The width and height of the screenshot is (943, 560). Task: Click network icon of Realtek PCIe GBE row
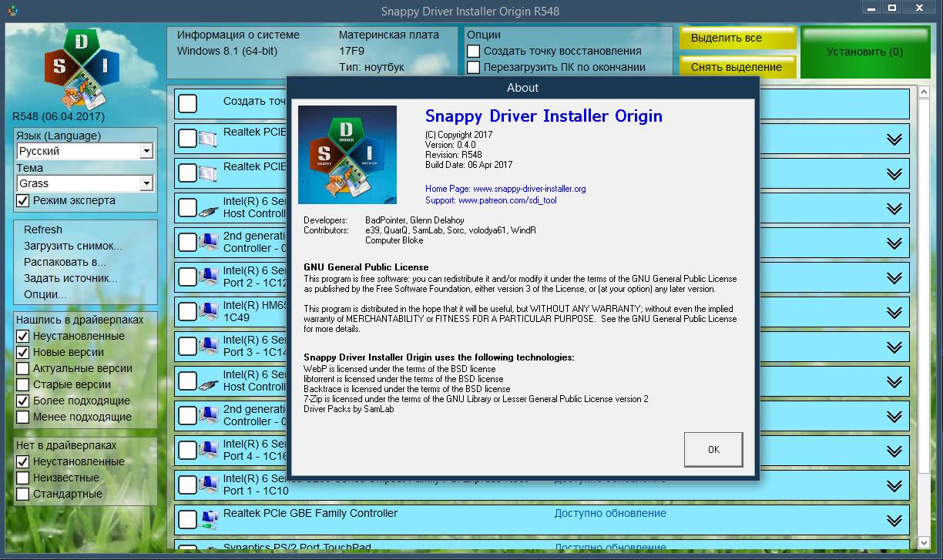click(x=208, y=520)
